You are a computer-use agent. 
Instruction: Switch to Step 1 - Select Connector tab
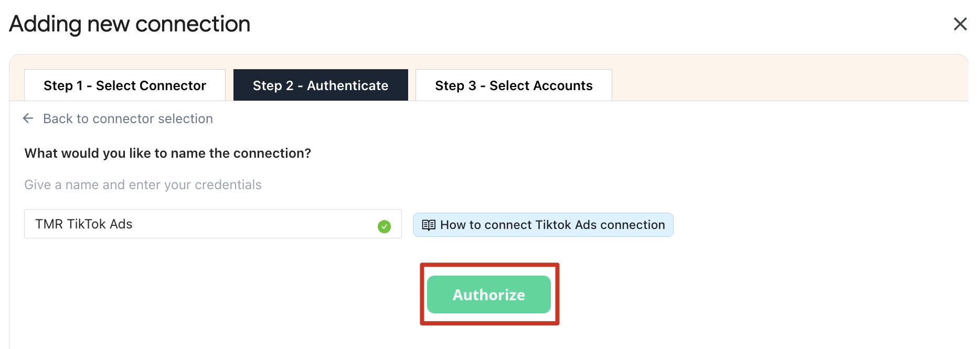pos(125,85)
